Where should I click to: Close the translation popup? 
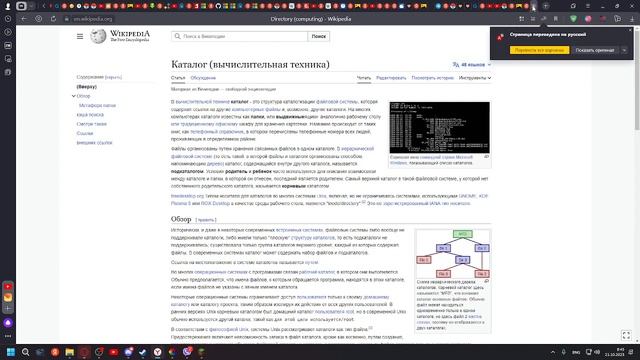[630, 30]
